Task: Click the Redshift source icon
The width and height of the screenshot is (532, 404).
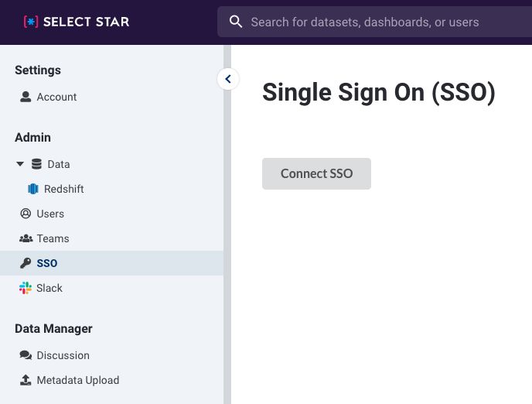Action: pyautogui.click(x=33, y=189)
